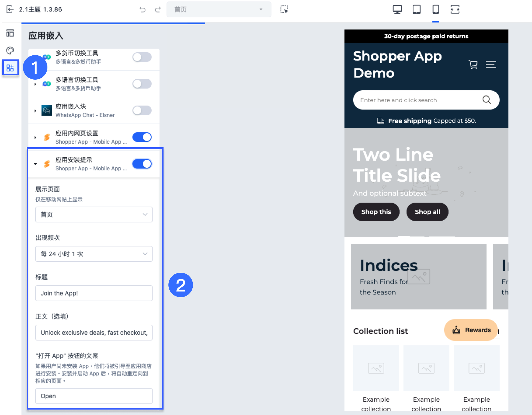The width and height of the screenshot is (532, 415).
Task: Expand the 应用内网页设置 row arrow
Action: (35, 137)
